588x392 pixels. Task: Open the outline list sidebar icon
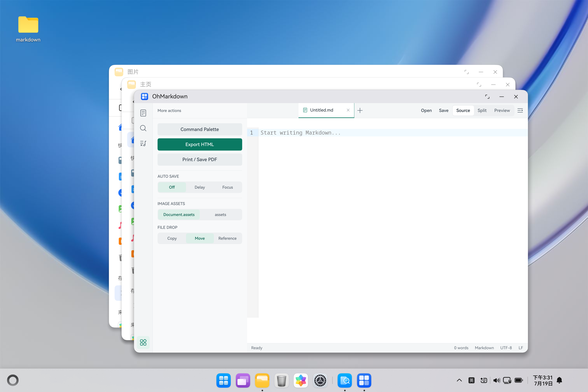(143, 143)
